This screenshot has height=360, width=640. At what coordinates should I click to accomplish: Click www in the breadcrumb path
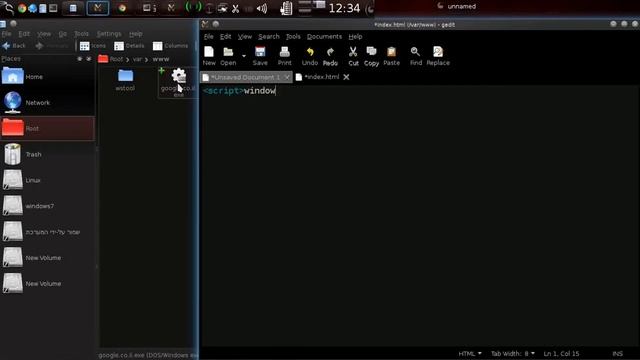pos(161,59)
